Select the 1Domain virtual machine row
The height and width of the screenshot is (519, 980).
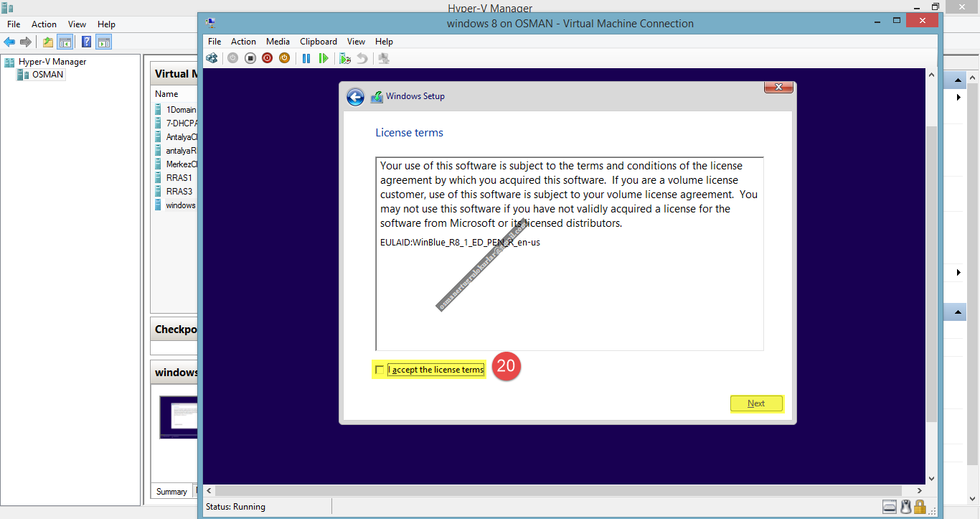[x=176, y=110]
